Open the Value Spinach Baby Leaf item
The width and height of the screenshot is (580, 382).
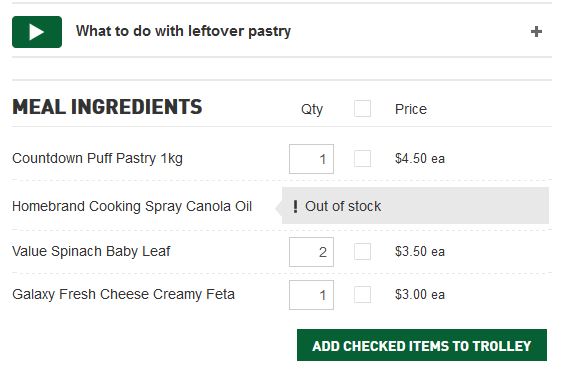tap(91, 251)
